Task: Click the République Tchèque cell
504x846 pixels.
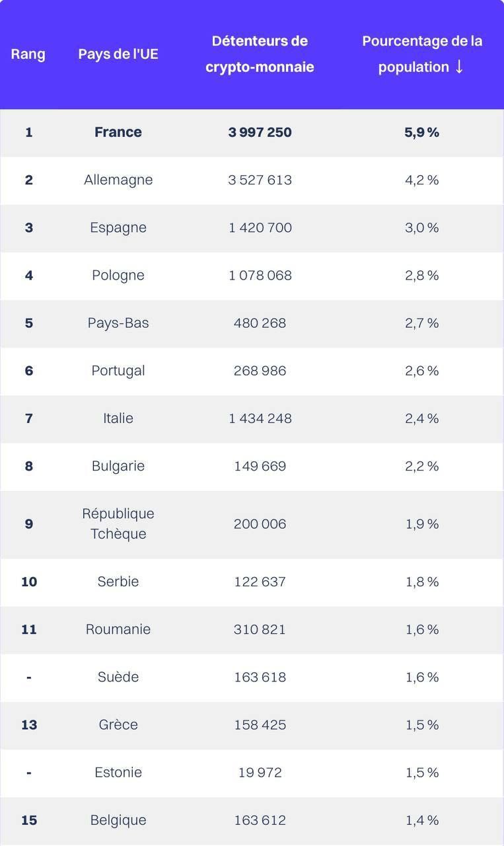Action: (x=118, y=523)
